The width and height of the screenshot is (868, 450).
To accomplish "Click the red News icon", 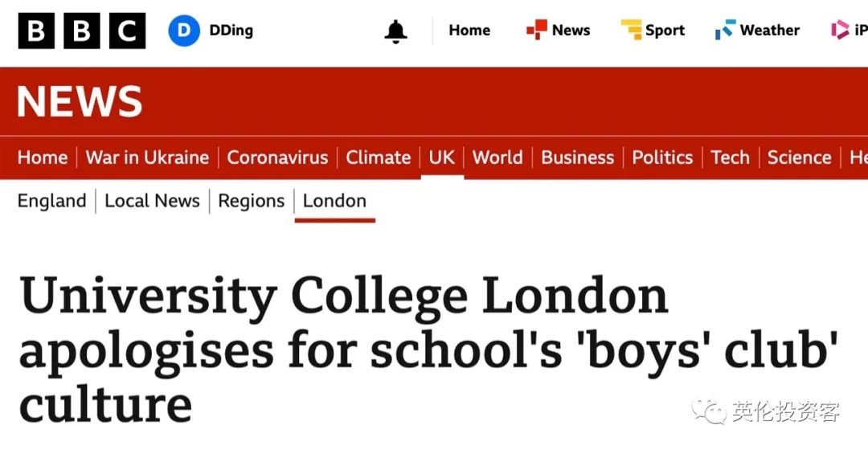I will pos(536,30).
